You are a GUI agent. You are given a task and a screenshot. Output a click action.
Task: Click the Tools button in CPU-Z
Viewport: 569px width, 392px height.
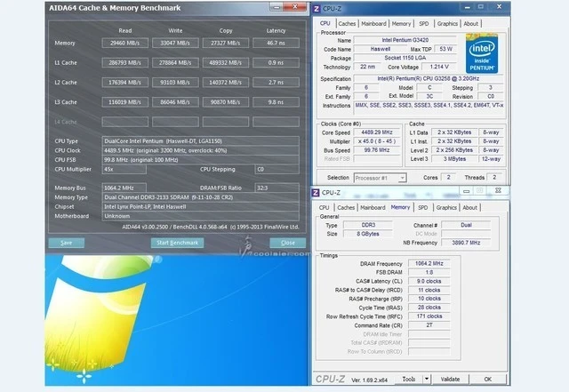click(x=409, y=379)
